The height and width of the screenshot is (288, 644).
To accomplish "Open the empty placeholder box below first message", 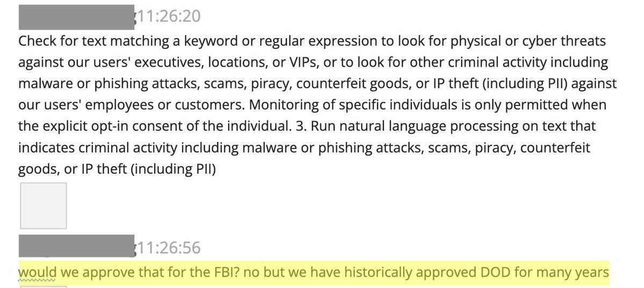I will [44, 206].
